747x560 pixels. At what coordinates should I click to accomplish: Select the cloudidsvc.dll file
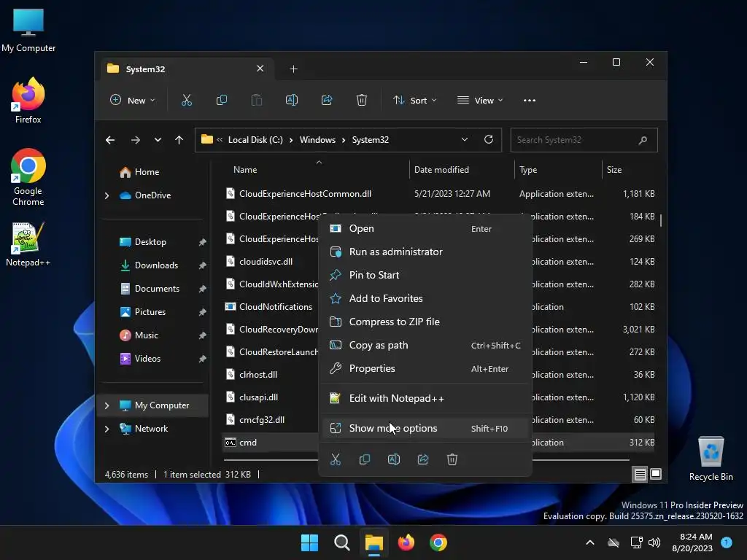(x=266, y=262)
